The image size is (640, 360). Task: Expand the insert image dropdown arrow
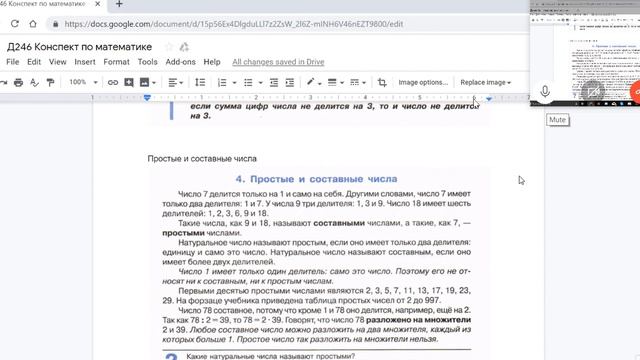[x=154, y=83]
